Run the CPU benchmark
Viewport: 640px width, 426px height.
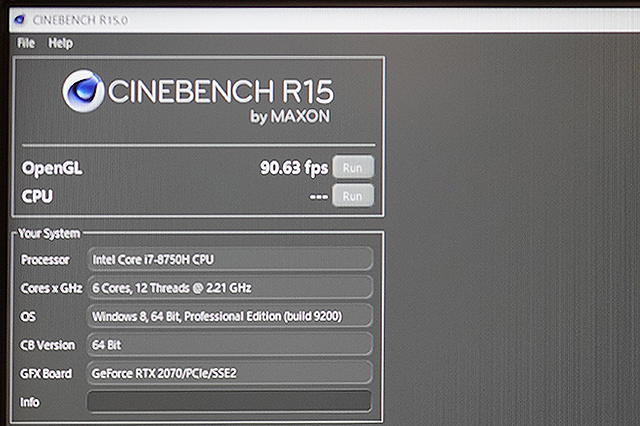(x=353, y=196)
